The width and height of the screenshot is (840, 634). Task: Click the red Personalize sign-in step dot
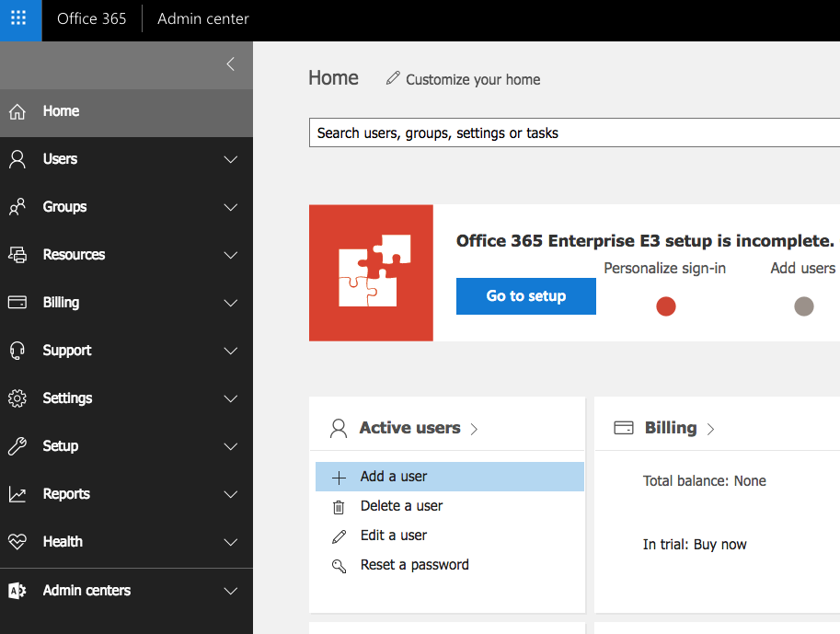coord(666,306)
